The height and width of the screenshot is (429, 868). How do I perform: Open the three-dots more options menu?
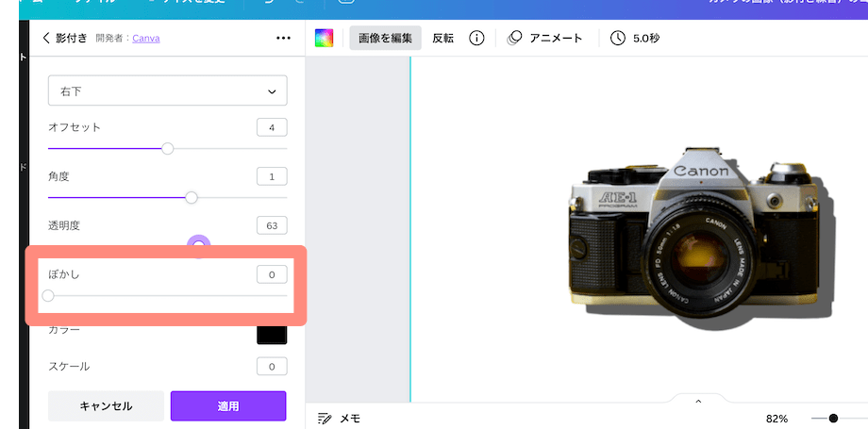click(x=283, y=39)
